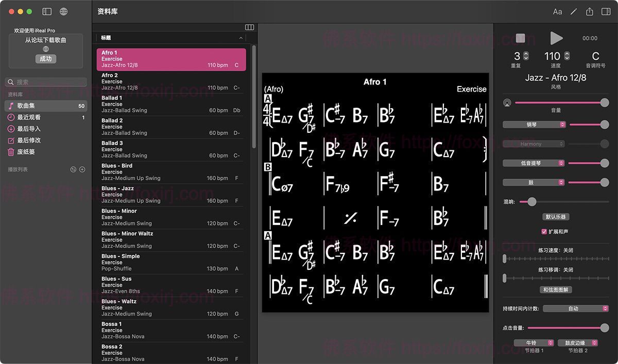Viewport: 618px width, 364px height.
Task: Click the 混响 reverb slider handle
Action: click(x=531, y=202)
